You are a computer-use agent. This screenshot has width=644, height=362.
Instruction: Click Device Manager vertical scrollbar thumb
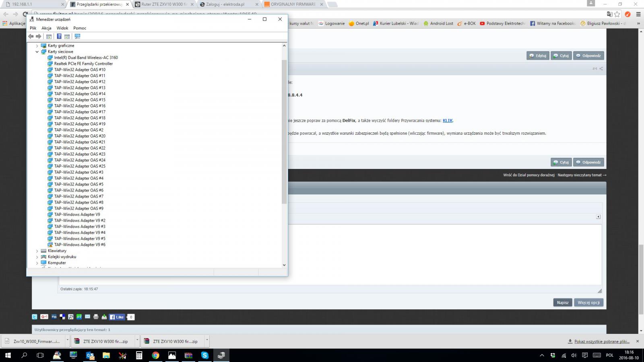point(284,132)
